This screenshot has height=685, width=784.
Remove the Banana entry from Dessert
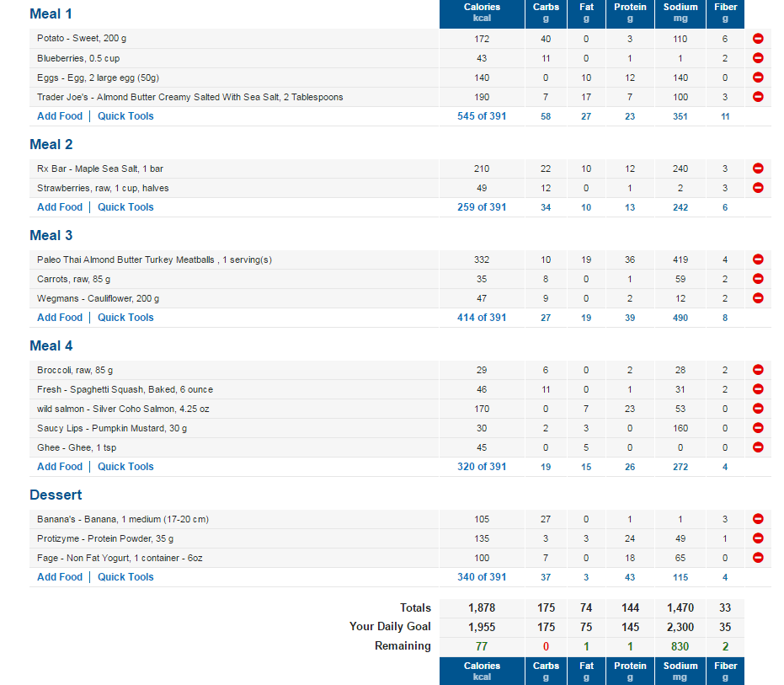click(x=758, y=519)
